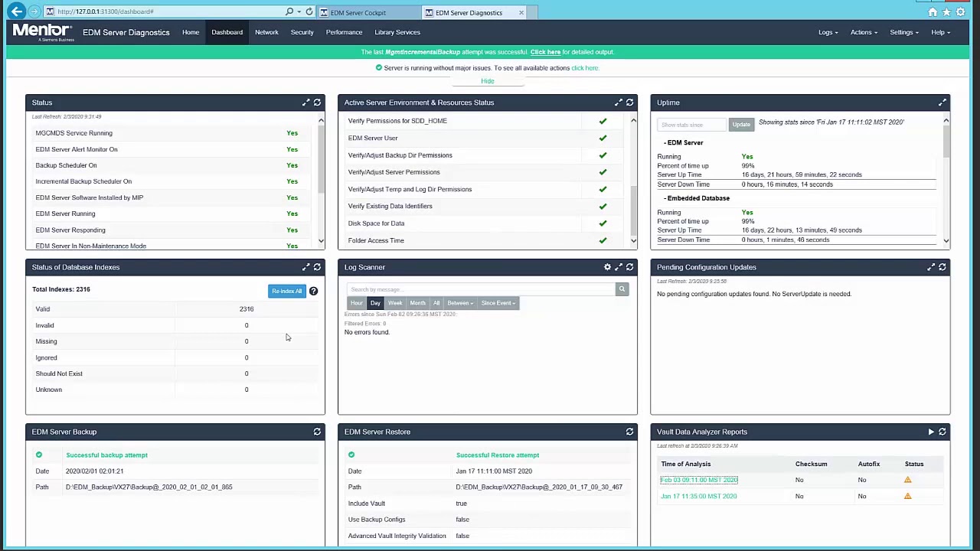Open the Logs dropdown menu
Screen dimensions: 980x551
coord(828,32)
